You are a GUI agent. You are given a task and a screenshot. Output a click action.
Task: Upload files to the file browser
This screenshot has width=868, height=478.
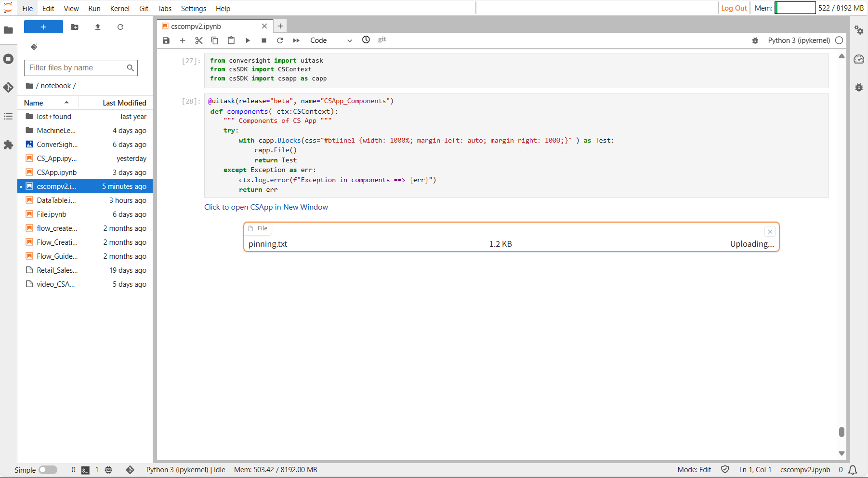98,27
